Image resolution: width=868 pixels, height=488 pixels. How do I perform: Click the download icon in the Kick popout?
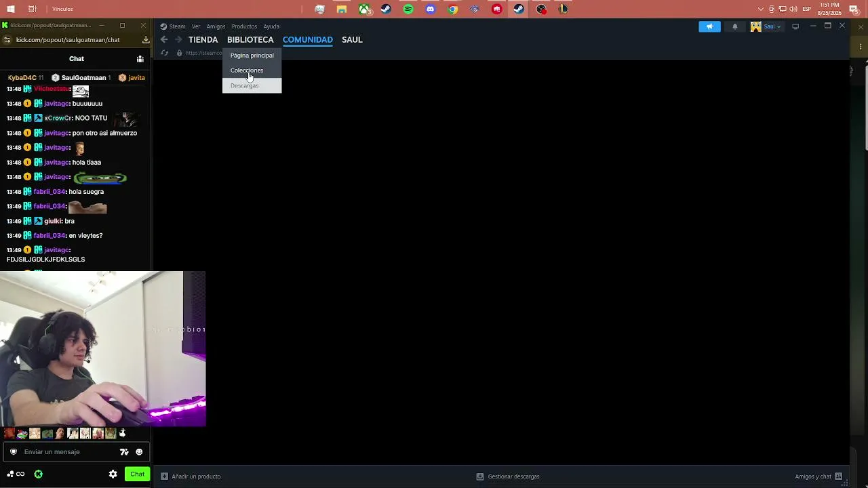pyautogui.click(x=146, y=40)
